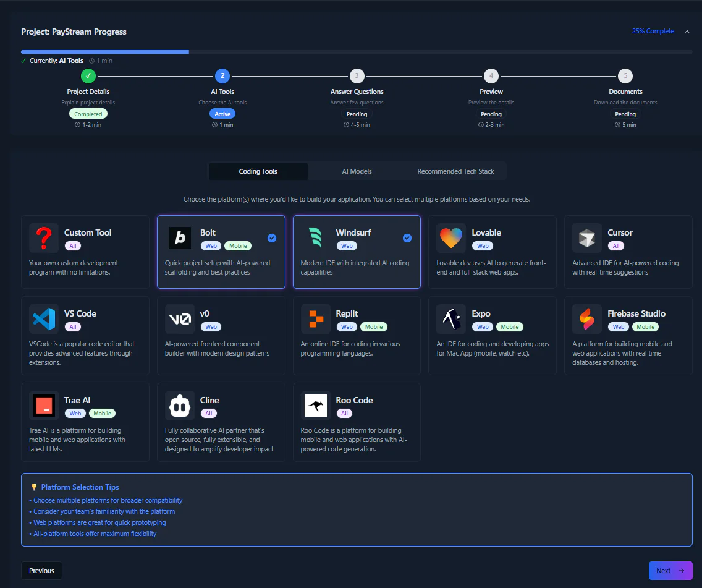Select the Bolt platform icon

coord(179,237)
